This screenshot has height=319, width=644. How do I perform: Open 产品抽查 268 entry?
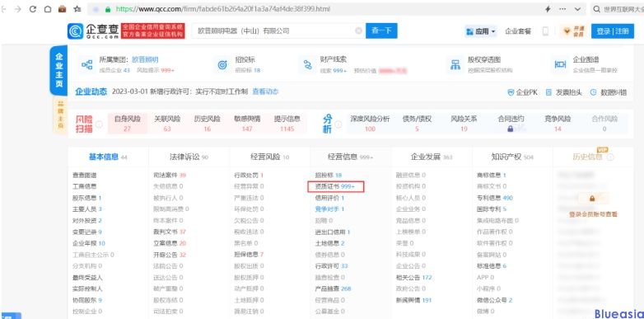point(333,289)
